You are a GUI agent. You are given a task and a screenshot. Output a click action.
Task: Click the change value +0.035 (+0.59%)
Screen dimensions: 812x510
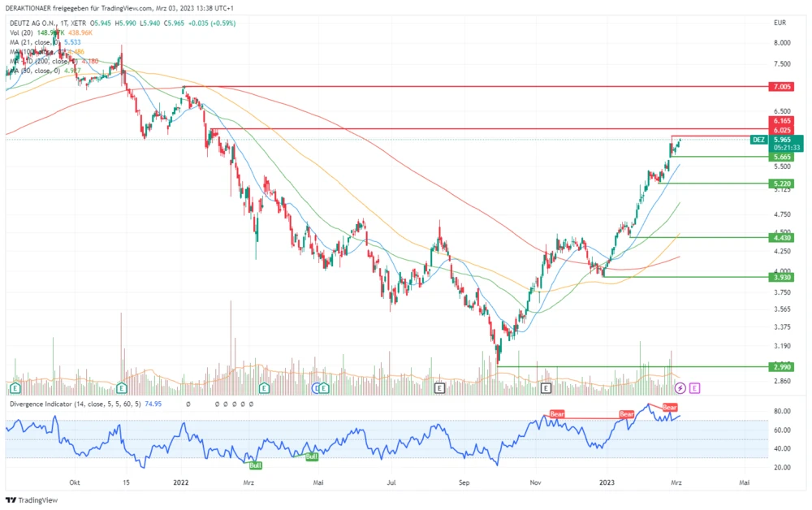coord(211,24)
